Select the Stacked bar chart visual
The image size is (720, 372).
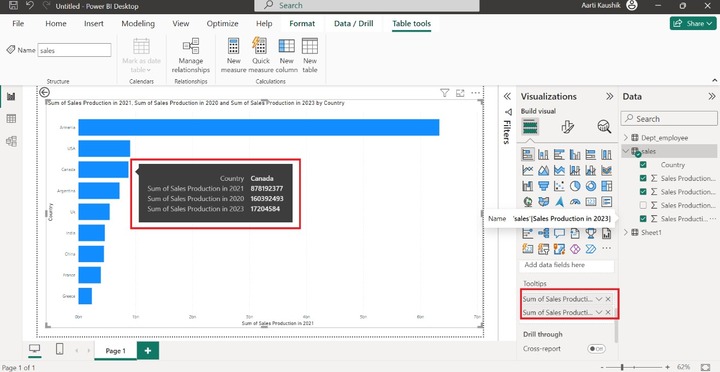528,154
